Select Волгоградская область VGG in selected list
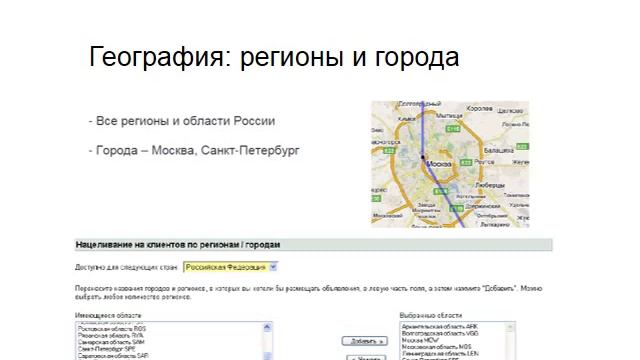 point(440,333)
